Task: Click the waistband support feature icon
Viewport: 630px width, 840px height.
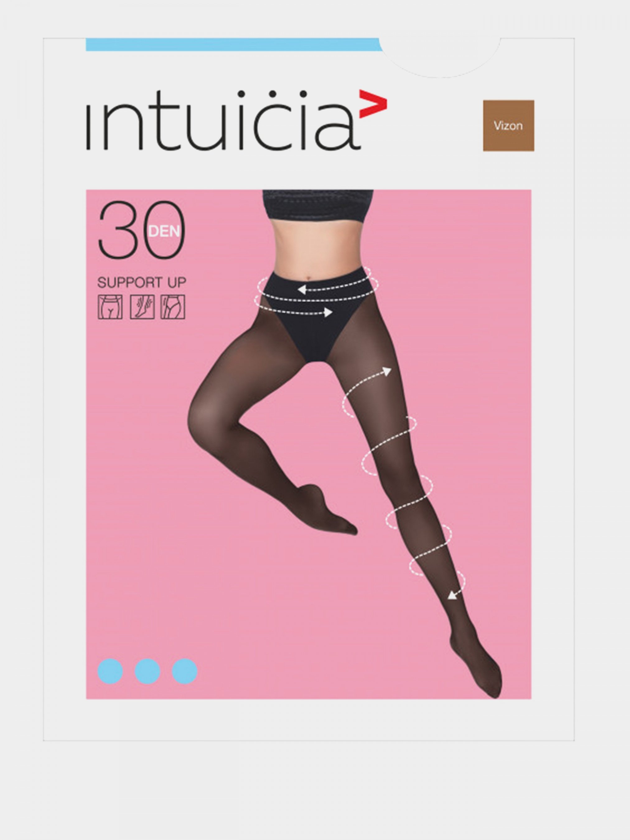Action: (x=110, y=307)
